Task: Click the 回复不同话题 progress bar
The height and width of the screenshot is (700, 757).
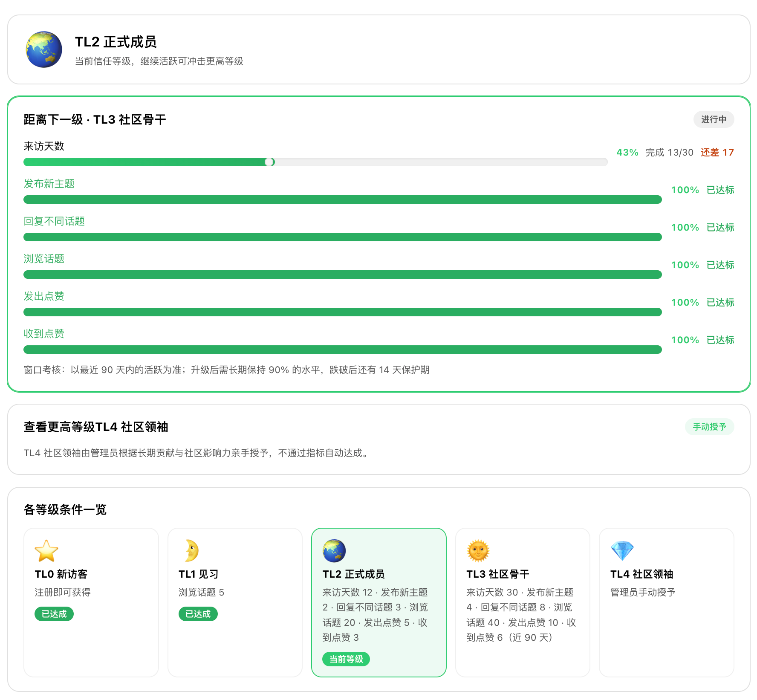Action: (343, 237)
